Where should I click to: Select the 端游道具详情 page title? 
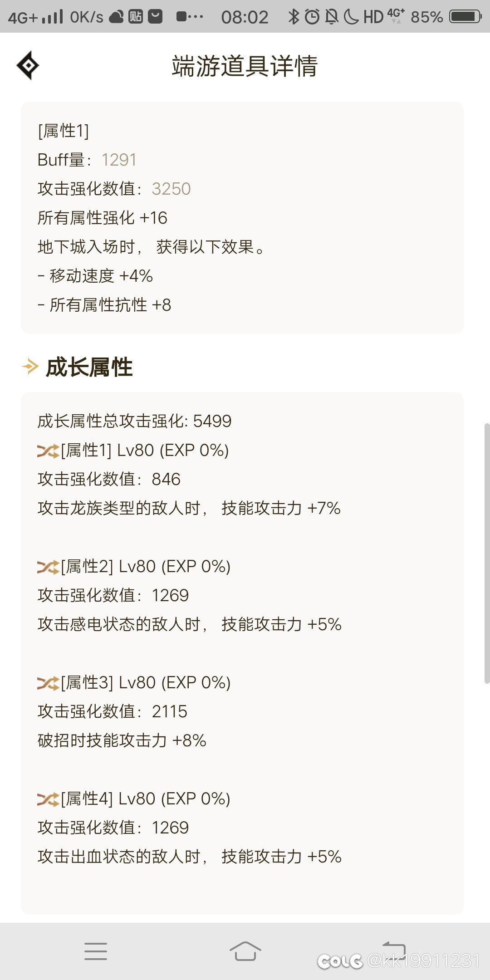pos(245,66)
